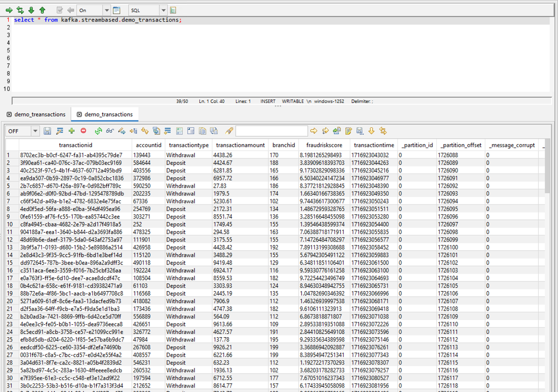
Task: Click the yellow swap arrows at the grid toolbar end
Action: [383, 131]
